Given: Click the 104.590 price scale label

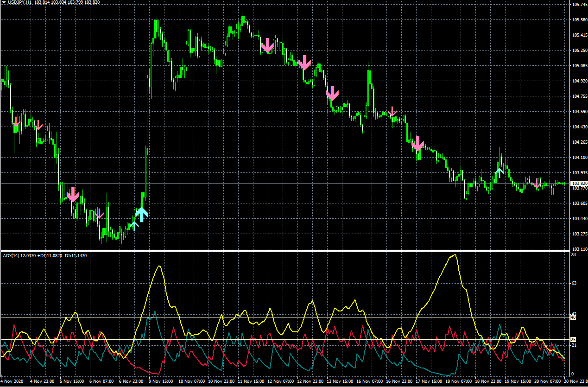Looking at the screenshot, I should pyautogui.click(x=579, y=112).
